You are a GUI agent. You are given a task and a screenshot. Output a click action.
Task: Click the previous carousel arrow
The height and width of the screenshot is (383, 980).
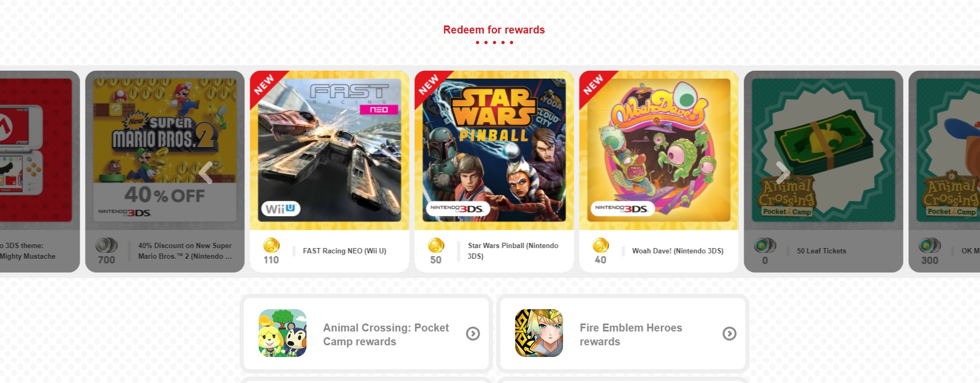pyautogui.click(x=206, y=172)
